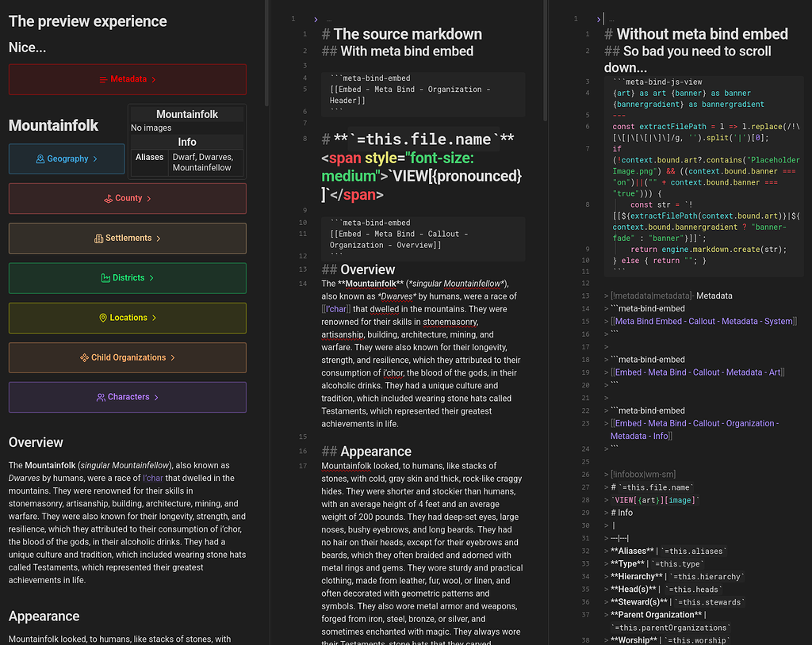Image resolution: width=812 pixels, height=645 pixels.
Task: Click the Characters people icon
Action: coord(101,397)
